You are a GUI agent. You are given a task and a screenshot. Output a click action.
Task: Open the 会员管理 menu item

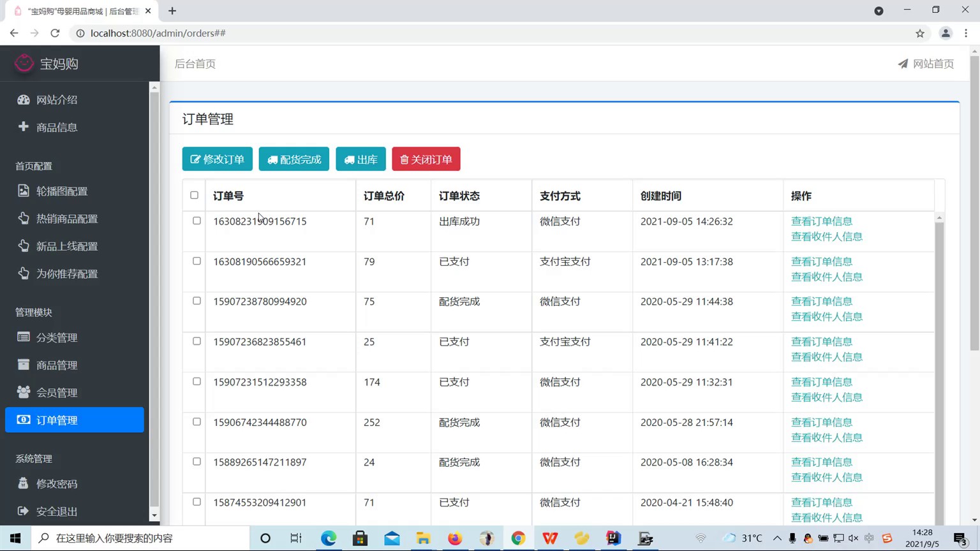pos(57,392)
